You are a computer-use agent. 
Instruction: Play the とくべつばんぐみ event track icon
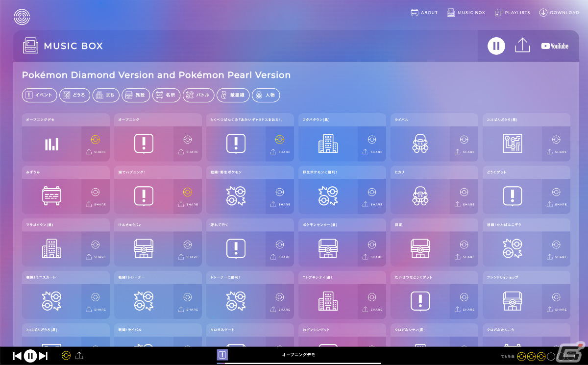coord(236,144)
